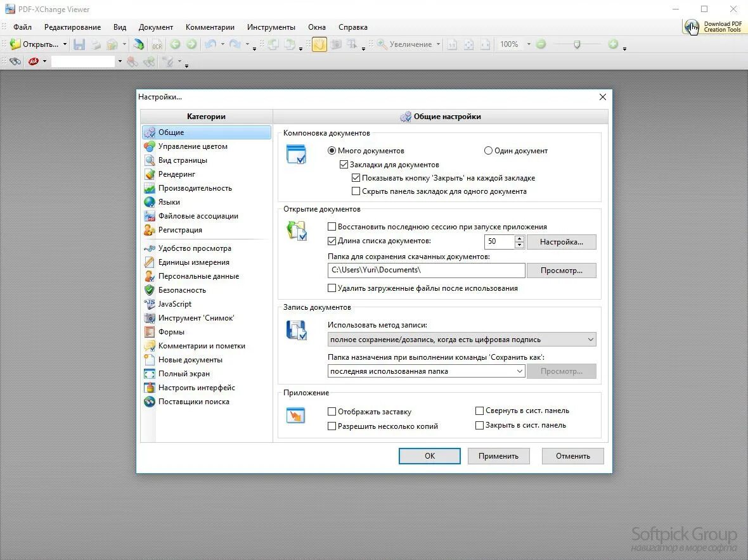Click Настройка... button next to list length

point(562,241)
